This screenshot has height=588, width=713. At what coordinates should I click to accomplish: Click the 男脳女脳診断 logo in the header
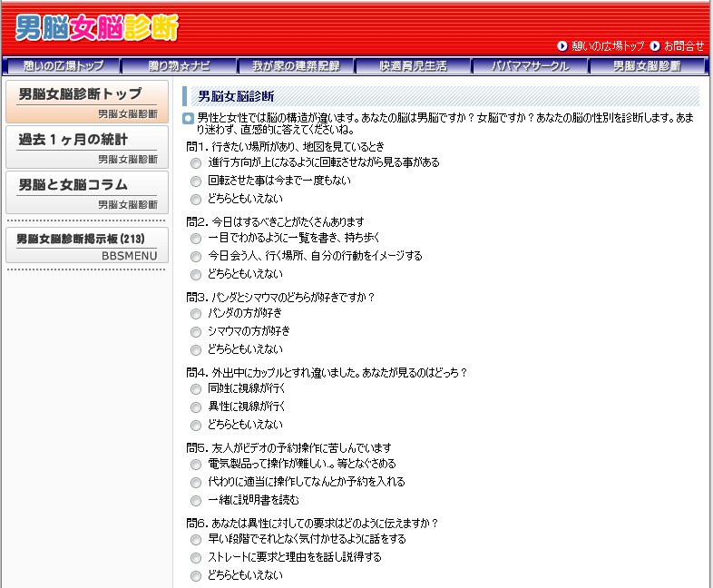[96, 28]
